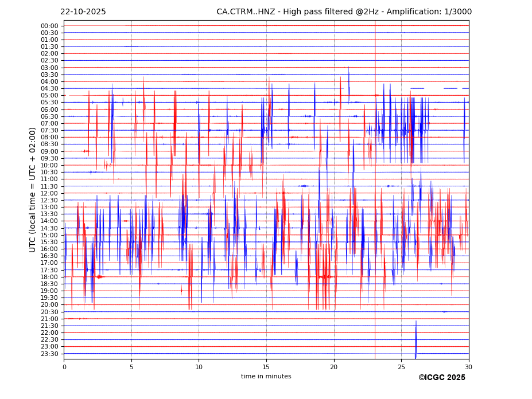The height and width of the screenshot is (399, 532).
Task: Select the 23:30 time row label
Action: click(49, 354)
